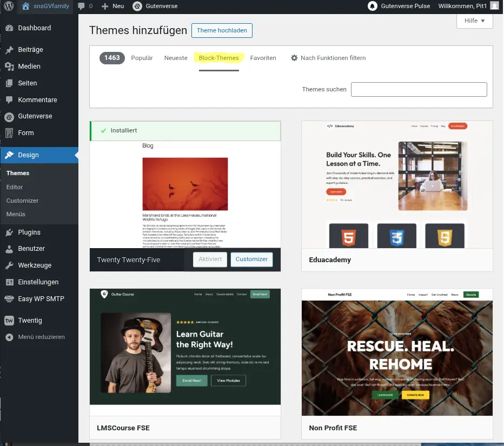The image size is (504, 446).
Task: Click the Seiten pages icon
Action: 9,83
